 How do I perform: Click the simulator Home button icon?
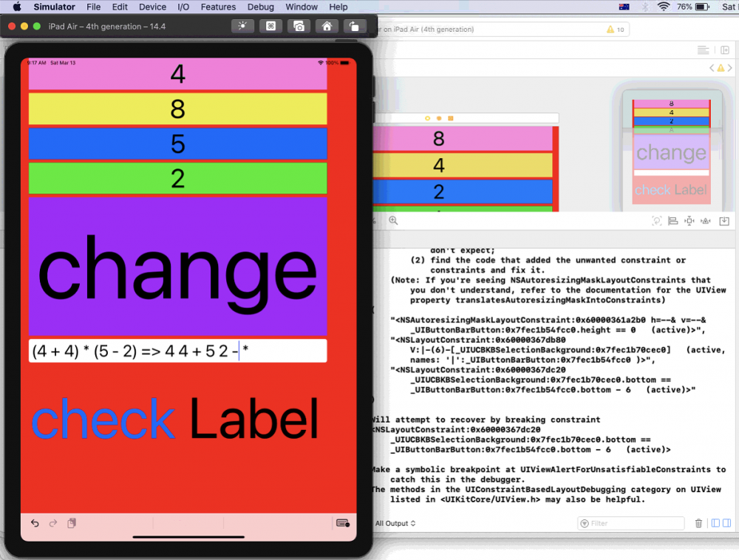[x=327, y=26]
